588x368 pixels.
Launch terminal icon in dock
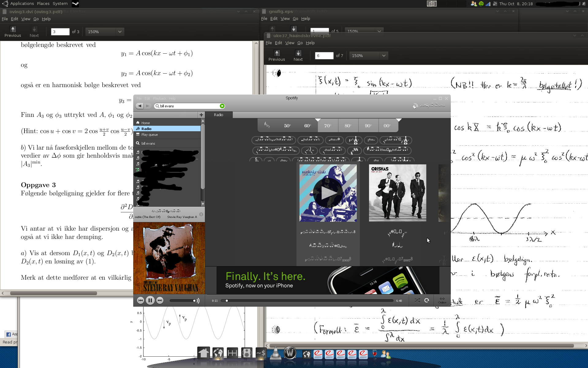click(261, 353)
